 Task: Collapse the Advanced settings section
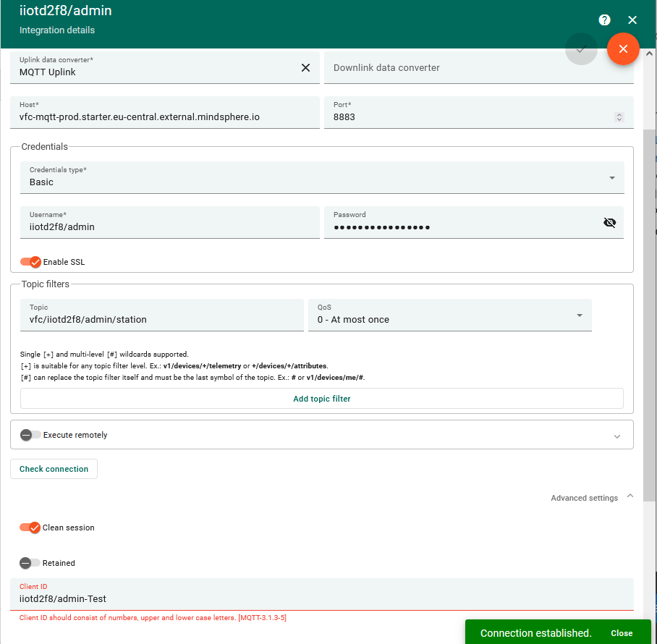(x=630, y=497)
